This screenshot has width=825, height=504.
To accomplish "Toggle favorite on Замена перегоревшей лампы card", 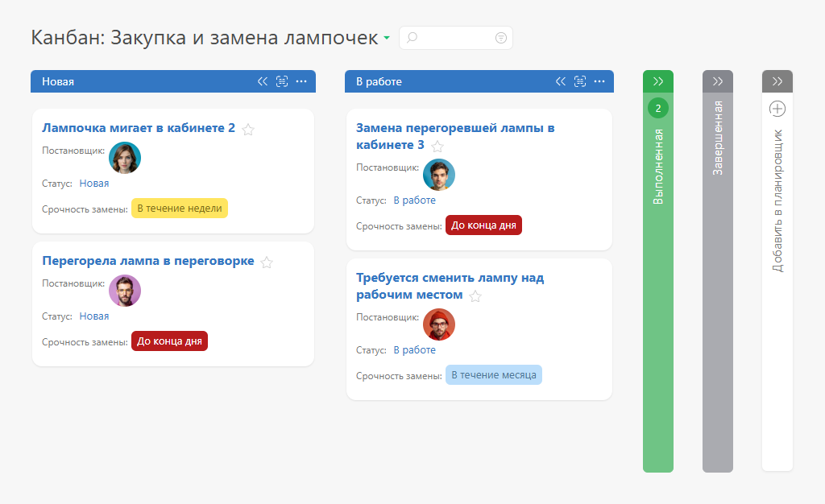I will pos(437,147).
